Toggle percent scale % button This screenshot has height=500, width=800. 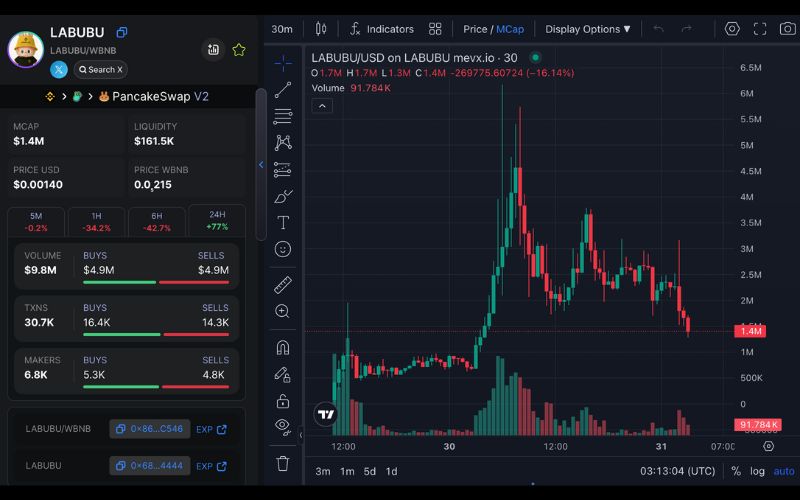(x=736, y=471)
